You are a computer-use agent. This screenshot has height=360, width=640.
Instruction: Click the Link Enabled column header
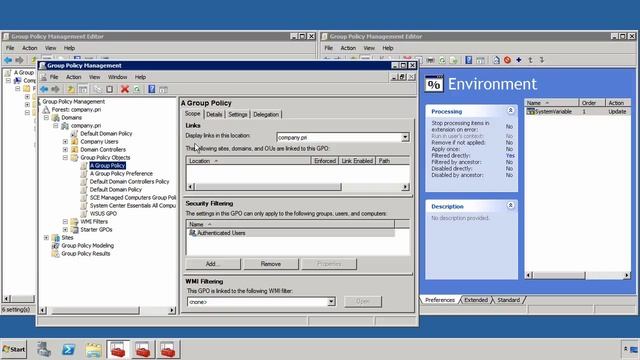pos(357,161)
